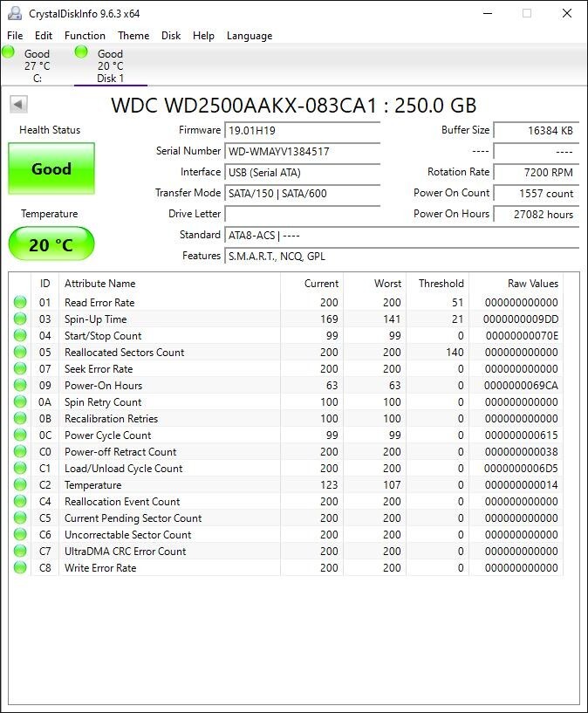This screenshot has width=588, height=713.
Task: Click status icon for Seek Error Rate row
Action: click(20, 368)
